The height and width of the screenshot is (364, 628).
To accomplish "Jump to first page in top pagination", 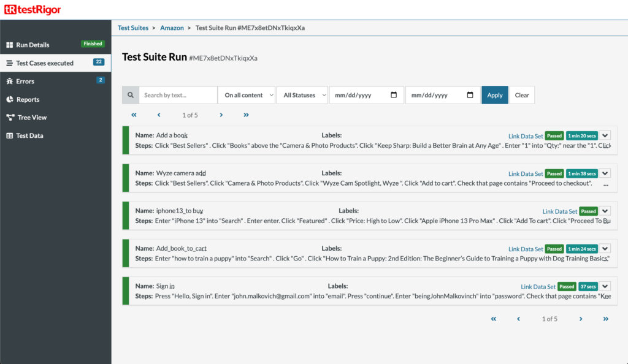I will (x=134, y=115).
